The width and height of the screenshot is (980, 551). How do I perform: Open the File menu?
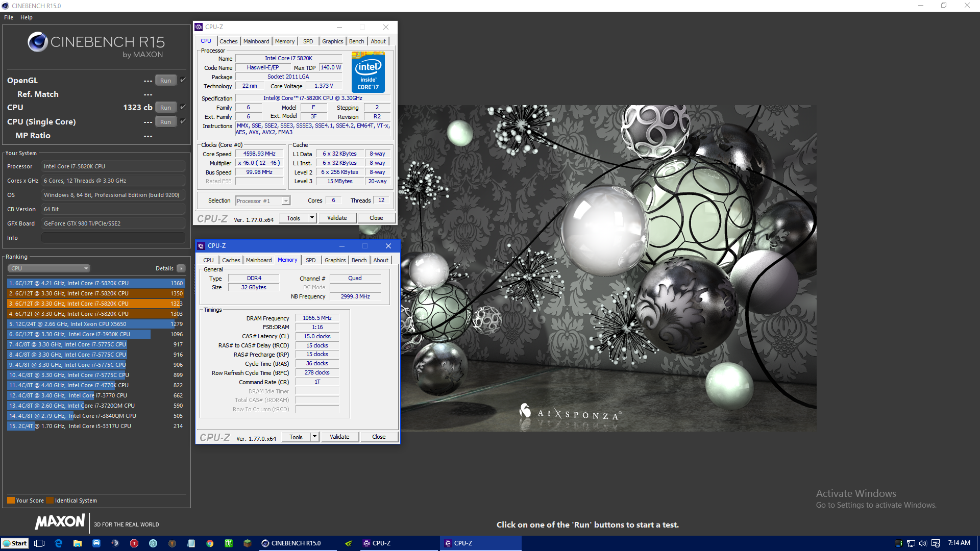(9, 17)
